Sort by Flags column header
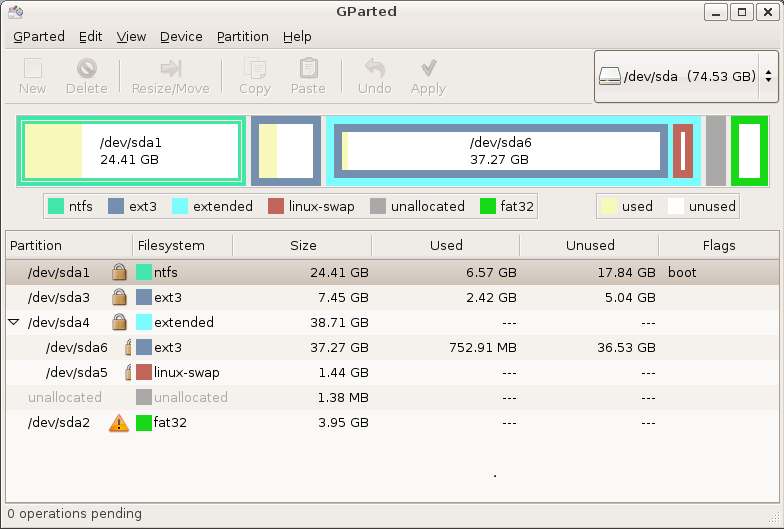Viewport: 784px width, 529px height. [x=718, y=246]
